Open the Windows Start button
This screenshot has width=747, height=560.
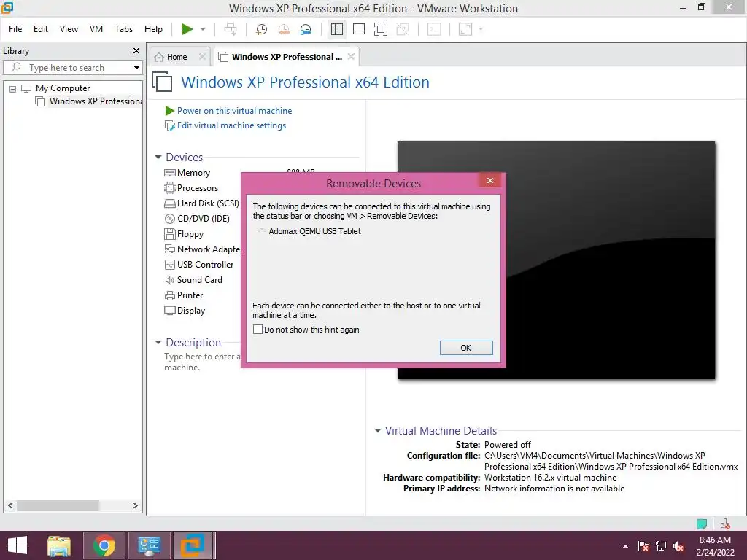pyautogui.click(x=18, y=545)
